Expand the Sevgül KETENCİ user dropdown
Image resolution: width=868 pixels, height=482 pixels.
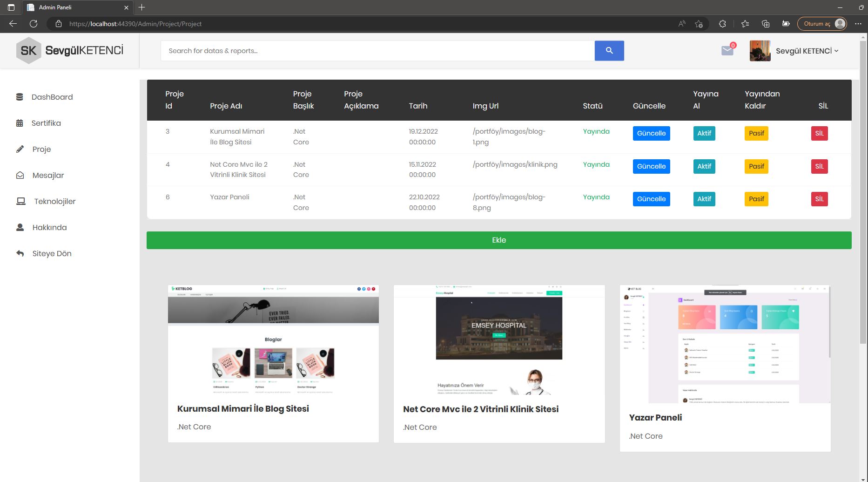click(x=807, y=51)
